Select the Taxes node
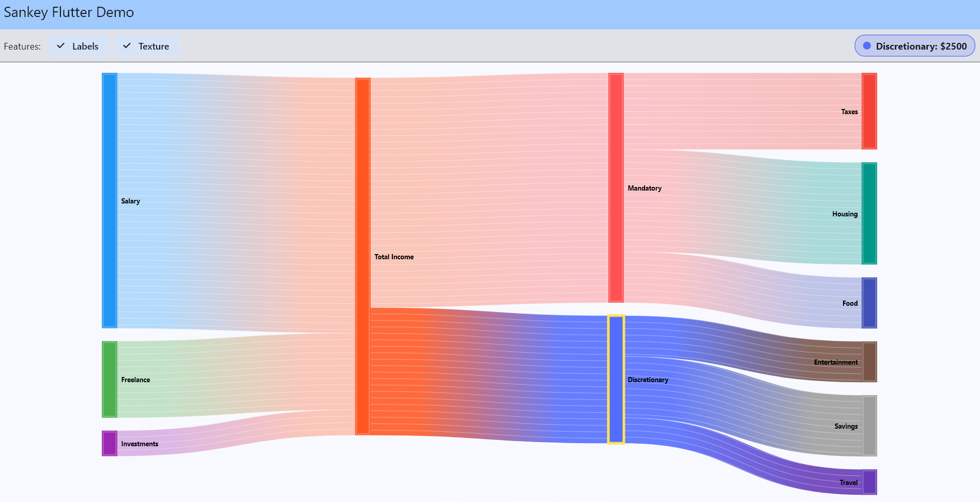Screen dimensions: 980x502 pos(868,111)
